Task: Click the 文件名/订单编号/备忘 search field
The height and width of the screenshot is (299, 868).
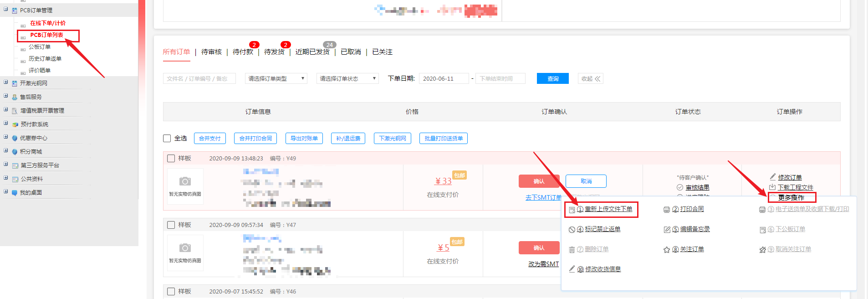Action: pyautogui.click(x=199, y=78)
